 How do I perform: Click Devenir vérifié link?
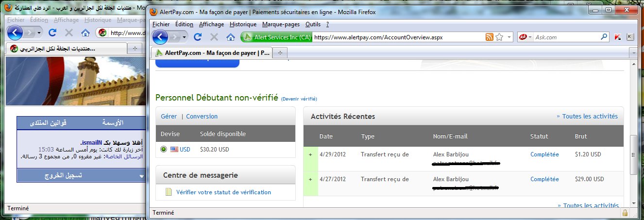point(299,99)
